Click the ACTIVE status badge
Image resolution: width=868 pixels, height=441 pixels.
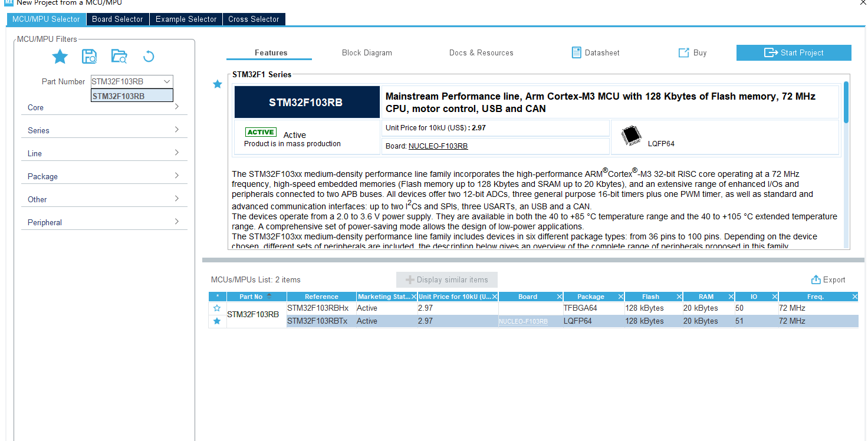261,132
